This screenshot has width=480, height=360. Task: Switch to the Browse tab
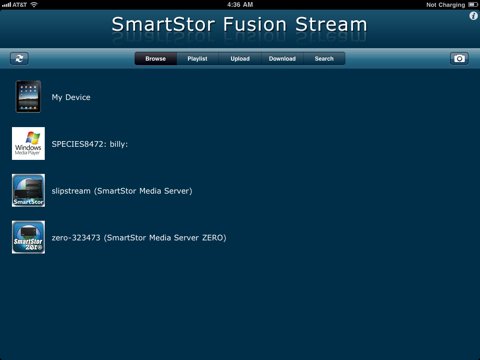tap(156, 59)
